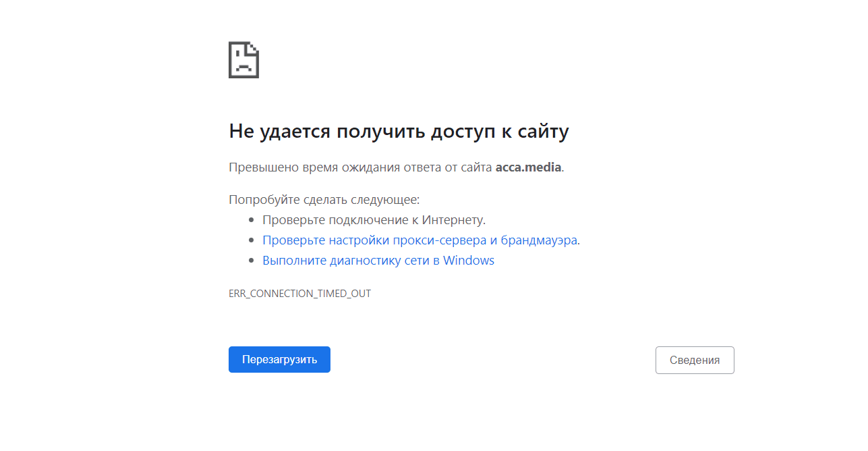Screen dimensions: 868x451
Task: Open the proxy and firewall settings link
Action: click(419, 240)
